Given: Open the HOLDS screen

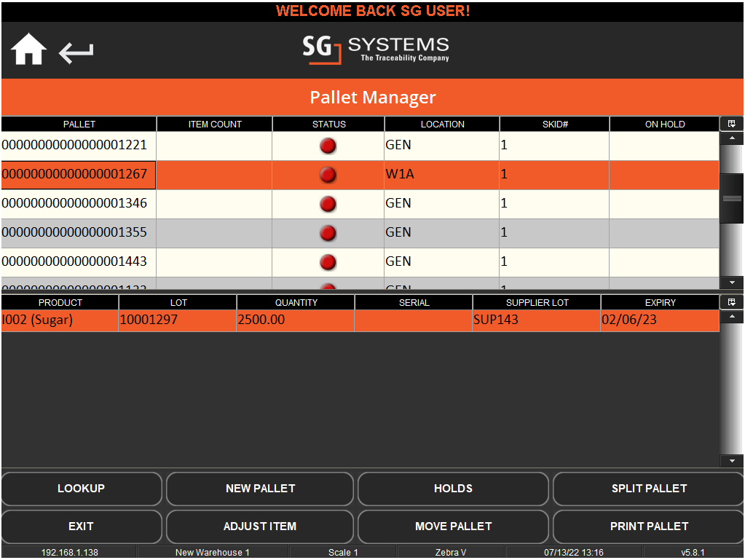Looking at the screenshot, I should [452, 489].
